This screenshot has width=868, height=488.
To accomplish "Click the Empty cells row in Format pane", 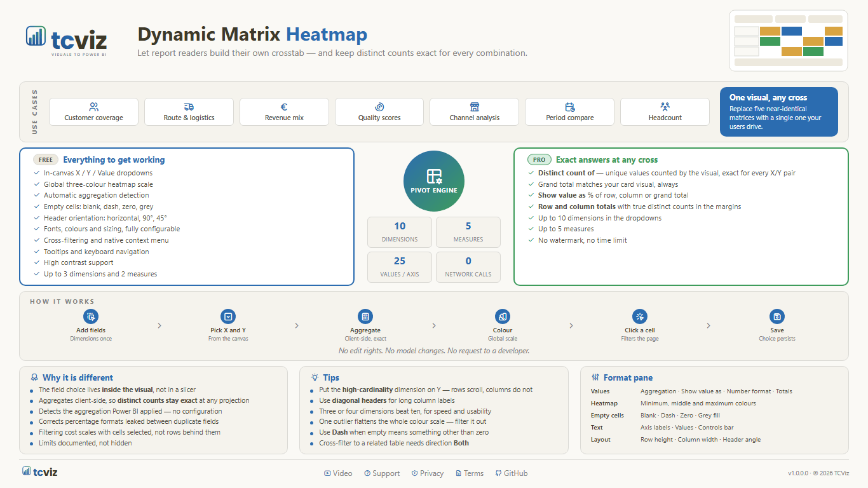I will [715, 416].
